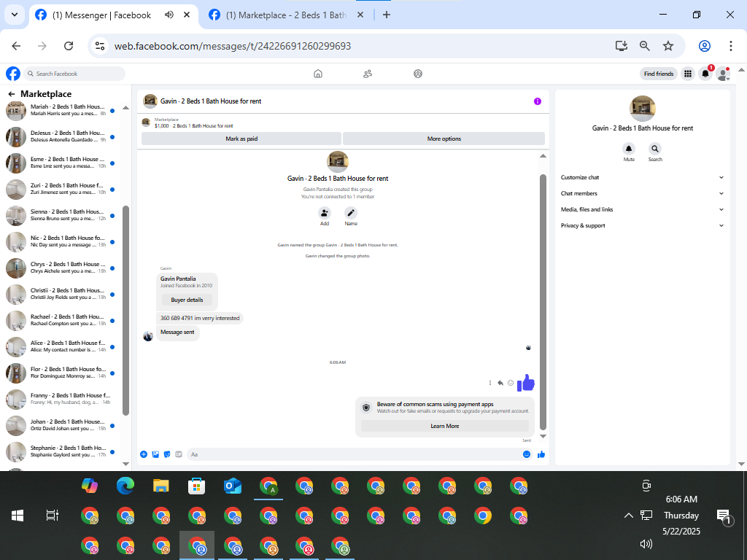Click the Chrome zoom magnifier icon
747x560 pixels.
pos(645,46)
